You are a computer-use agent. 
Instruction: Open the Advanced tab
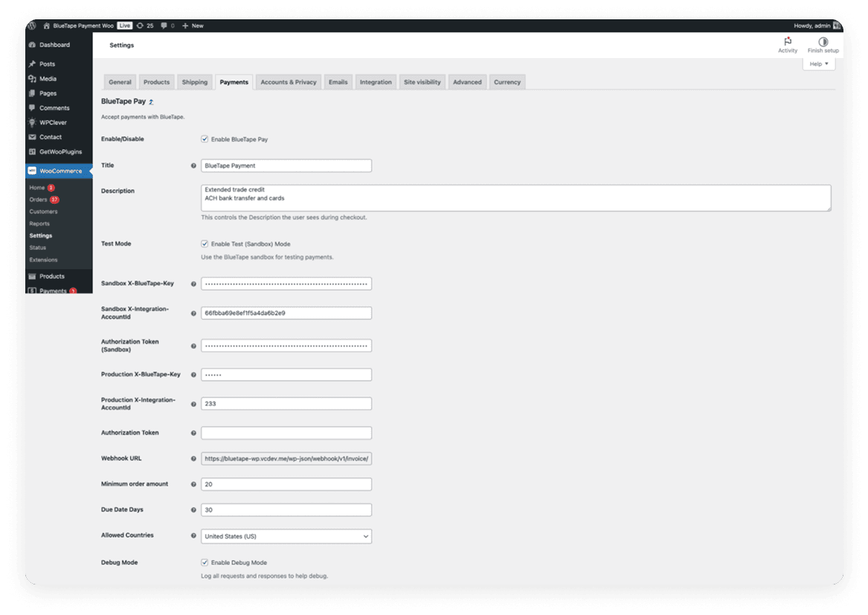[467, 82]
